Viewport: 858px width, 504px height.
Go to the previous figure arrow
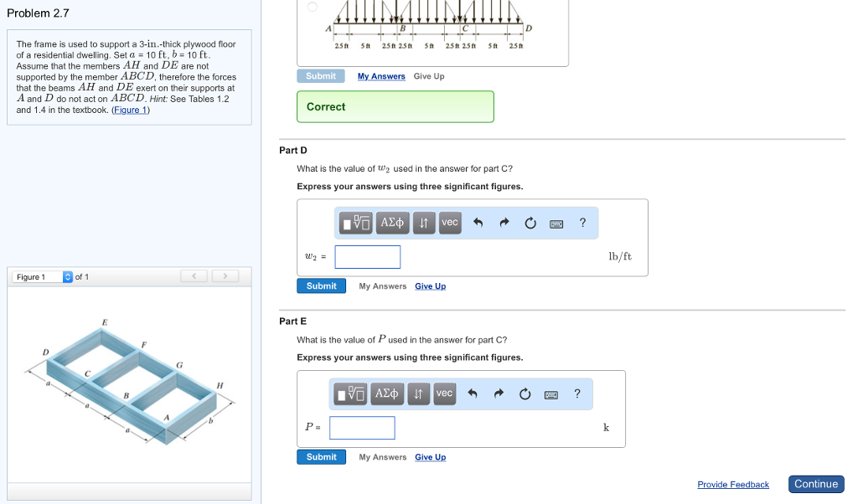click(x=194, y=276)
